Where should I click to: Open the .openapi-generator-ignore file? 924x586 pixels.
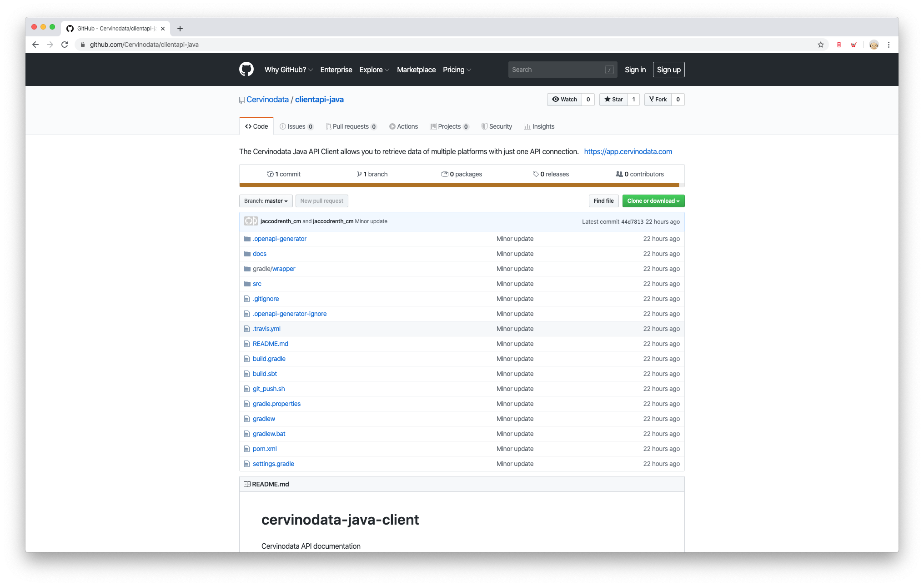click(x=290, y=314)
